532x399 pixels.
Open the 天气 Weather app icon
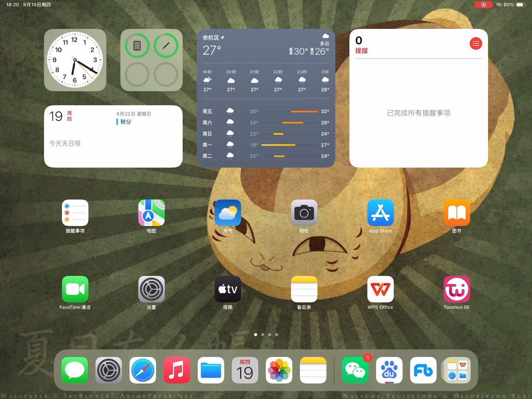pos(228,213)
